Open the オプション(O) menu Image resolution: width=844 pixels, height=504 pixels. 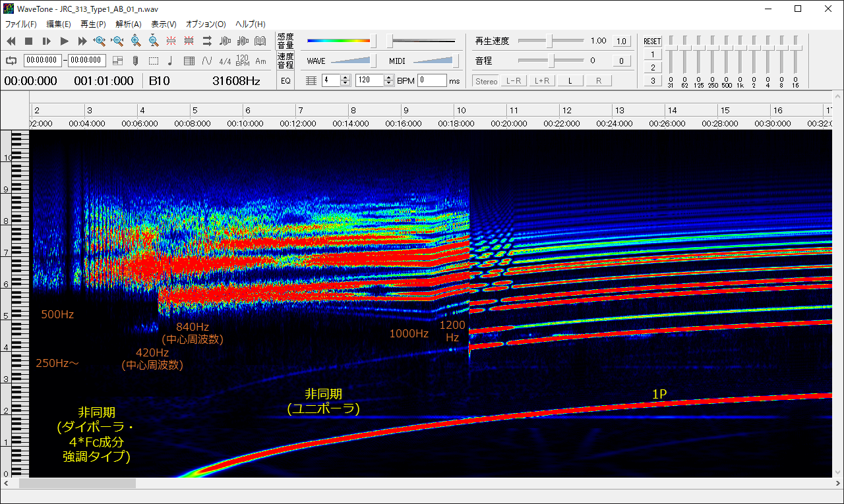click(x=206, y=24)
